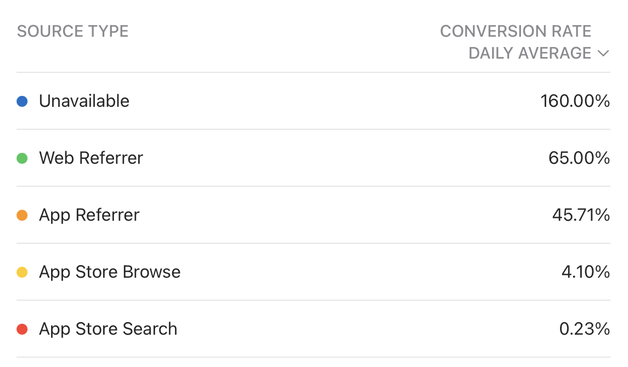The image size is (628, 367).
Task: Click the 4.10% conversion value
Action: [586, 272]
